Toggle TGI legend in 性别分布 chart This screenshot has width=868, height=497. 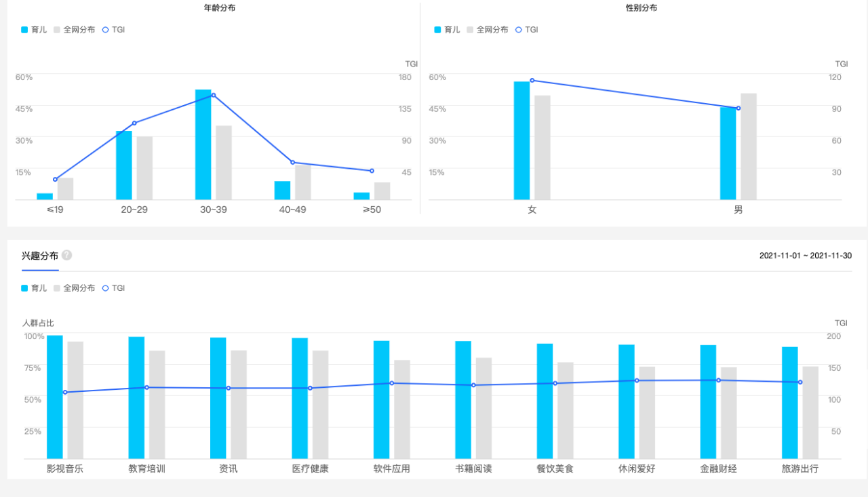tap(526, 30)
